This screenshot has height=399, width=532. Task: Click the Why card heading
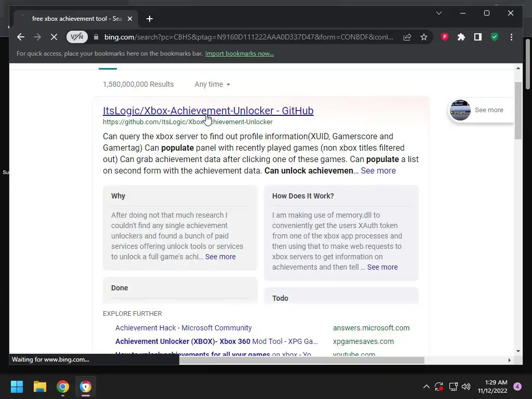click(118, 196)
